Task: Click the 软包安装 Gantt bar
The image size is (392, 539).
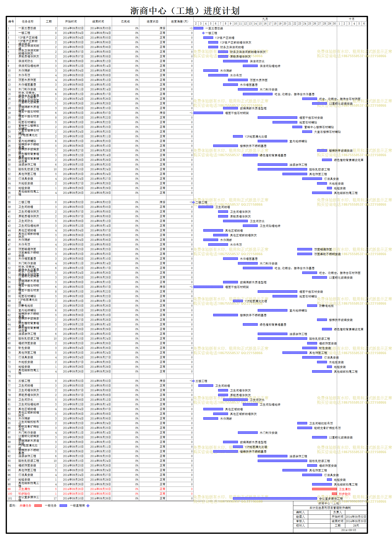Action: (310, 348)
